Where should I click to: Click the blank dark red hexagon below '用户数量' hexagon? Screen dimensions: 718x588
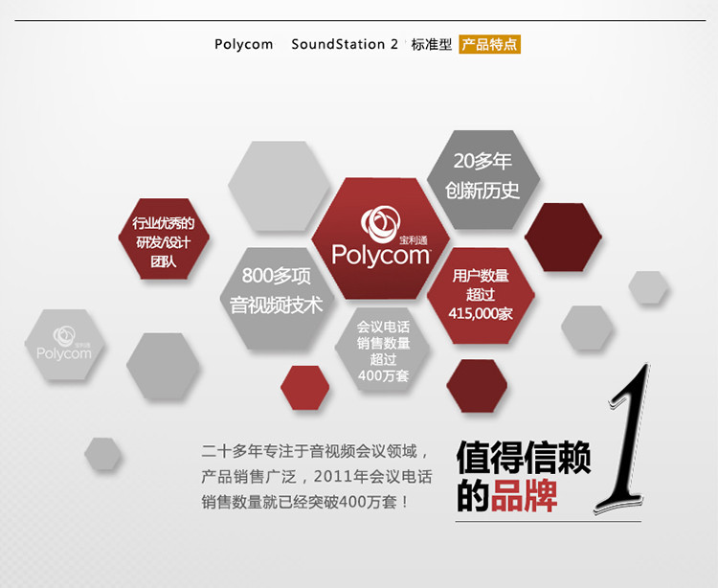pos(477,387)
